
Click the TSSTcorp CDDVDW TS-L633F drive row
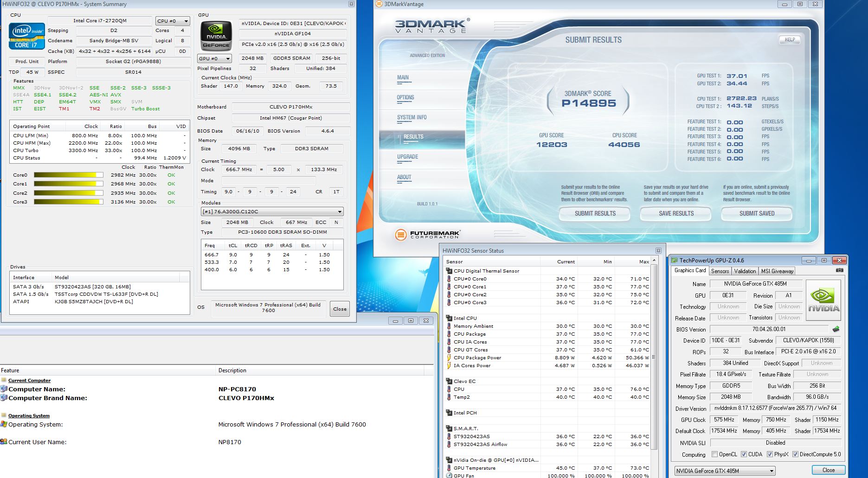(x=100, y=294)
